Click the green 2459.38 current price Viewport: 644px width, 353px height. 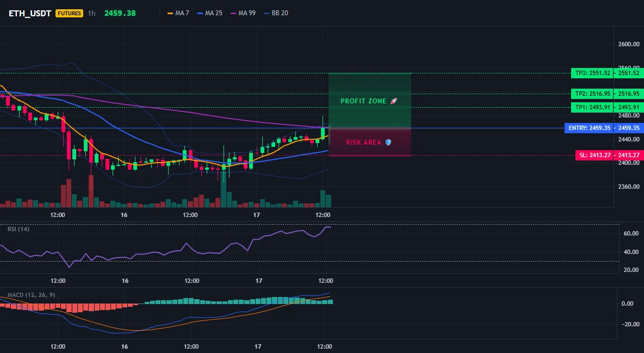coord(120,13)
